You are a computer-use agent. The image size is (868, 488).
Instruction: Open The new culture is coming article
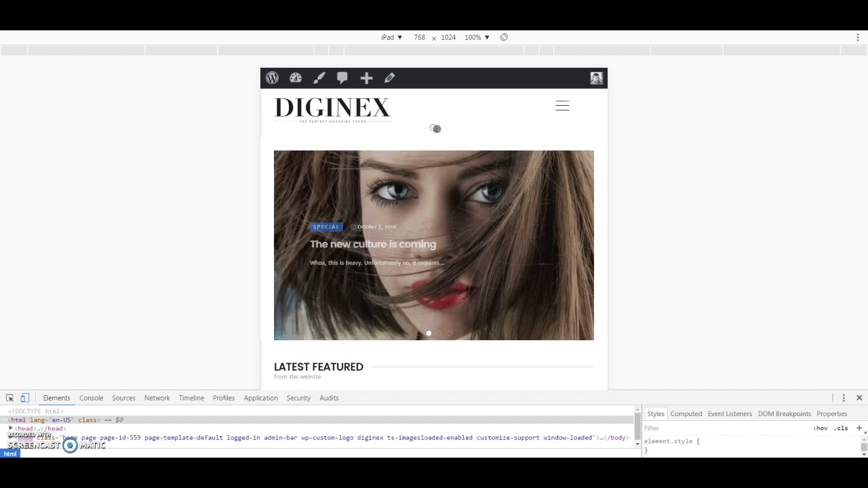pos(373,244)
